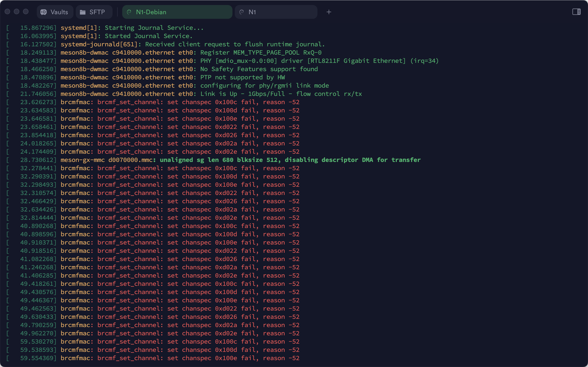
Task: Open the Vaults view
Action: (55, 12)
